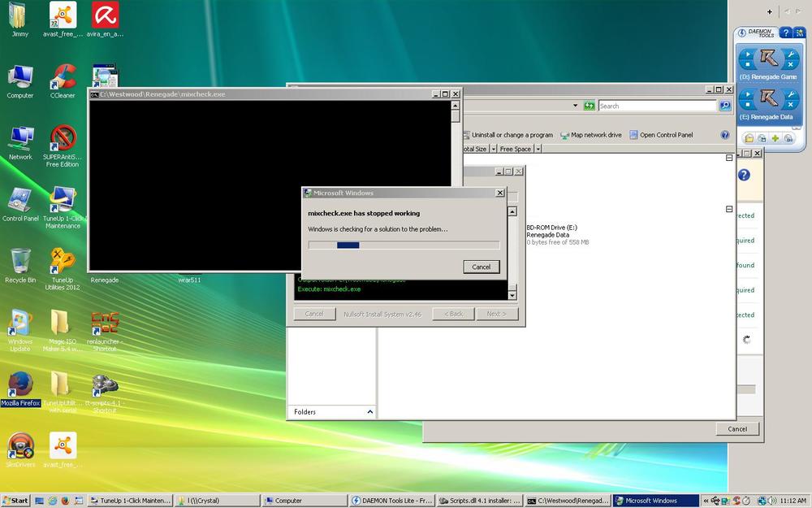Mount the (D:) Renegade Game drive play button

pyautogui.click(x=747, y=54)
